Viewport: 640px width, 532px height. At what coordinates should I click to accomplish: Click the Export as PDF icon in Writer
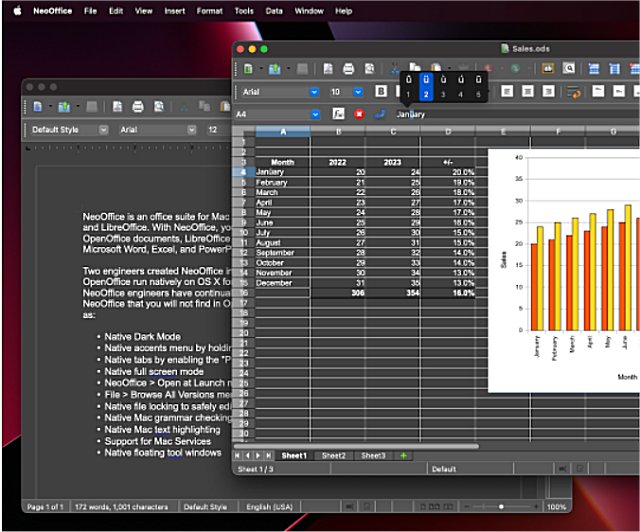click(x=117, y=106)
